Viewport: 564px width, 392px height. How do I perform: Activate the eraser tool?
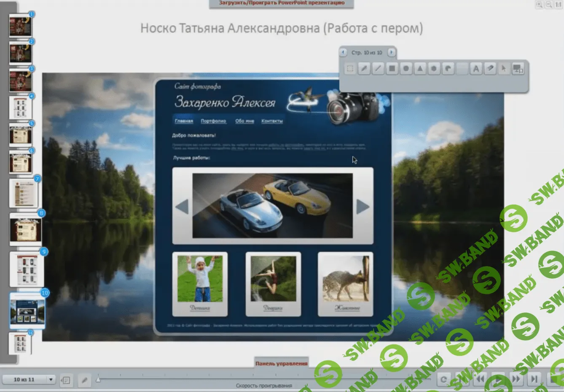coord(490,69)
